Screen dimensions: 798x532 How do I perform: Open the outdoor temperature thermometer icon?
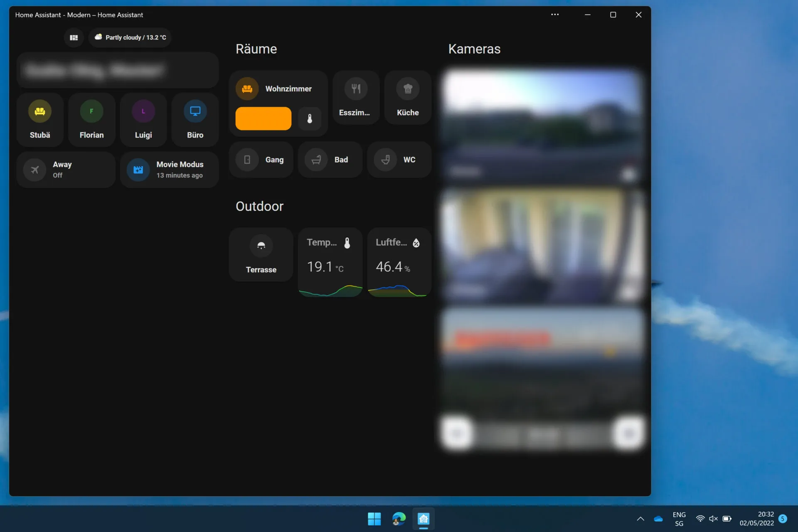pos(347,243)
